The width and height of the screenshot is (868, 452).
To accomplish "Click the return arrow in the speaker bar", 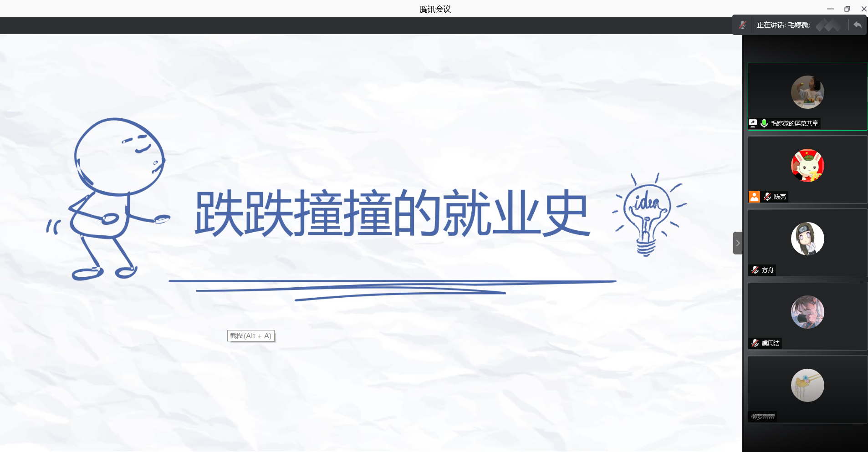I will point(858,25).
